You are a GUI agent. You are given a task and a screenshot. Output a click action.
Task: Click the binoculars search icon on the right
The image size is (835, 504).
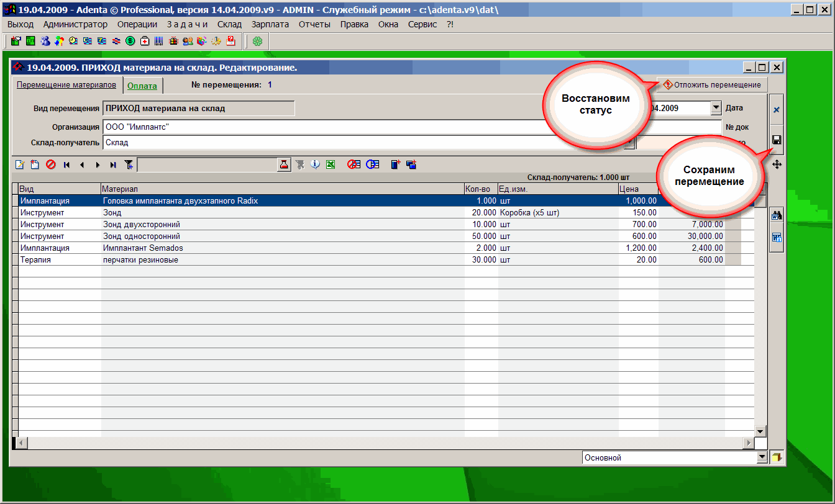[776, 215]
